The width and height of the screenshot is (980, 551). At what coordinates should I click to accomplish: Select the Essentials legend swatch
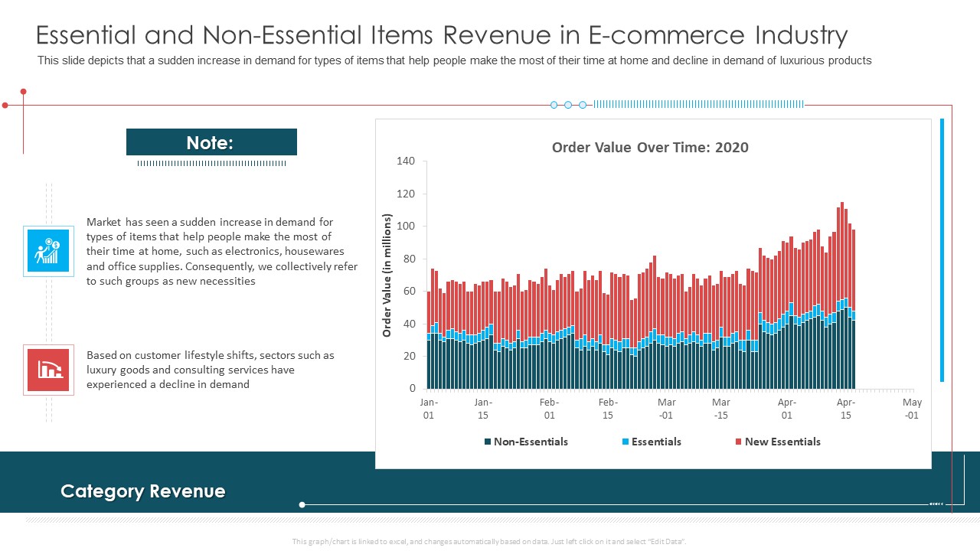pos(625,442)
